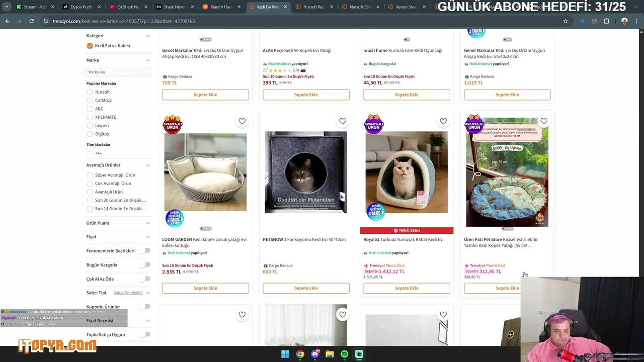The image size is (644, 362).
Task: Expand the Fiyat filter
Action: click(148, 237)
